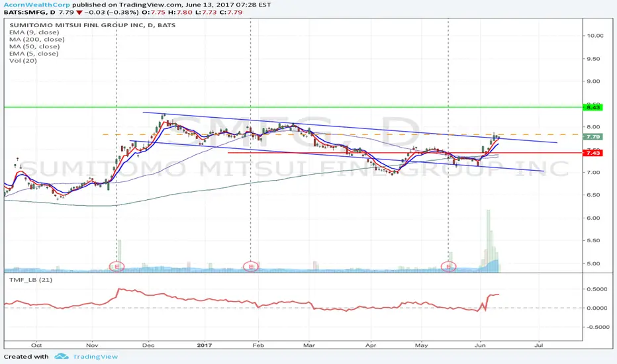Click the SUMITOMO MITSUI FINL GROUP INC title
Screen dimensions: 617x364
(93, 25)
